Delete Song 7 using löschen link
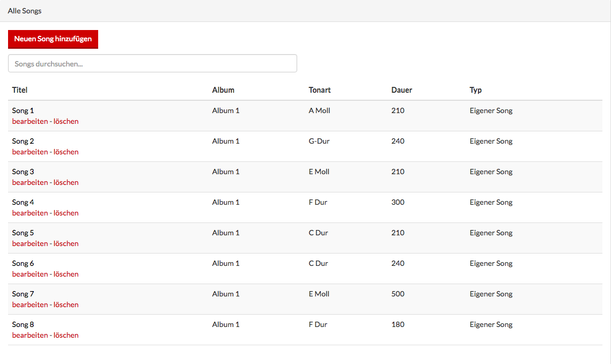Viewport: 611px width, 364px height. tap(66, 304)
